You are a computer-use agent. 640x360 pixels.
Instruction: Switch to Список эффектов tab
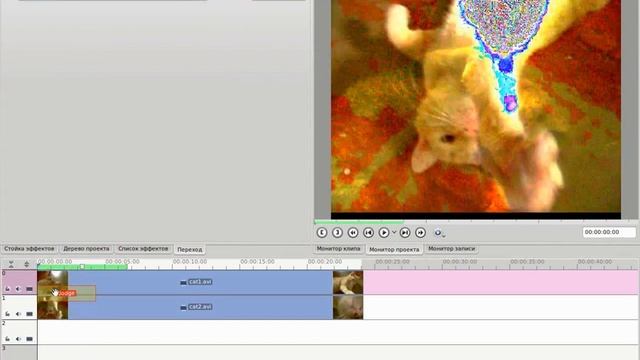tap(143, 249)
